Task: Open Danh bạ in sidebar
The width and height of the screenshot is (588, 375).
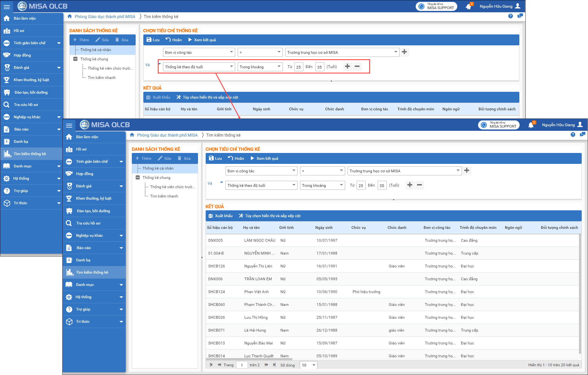Action: coord(83,260)
